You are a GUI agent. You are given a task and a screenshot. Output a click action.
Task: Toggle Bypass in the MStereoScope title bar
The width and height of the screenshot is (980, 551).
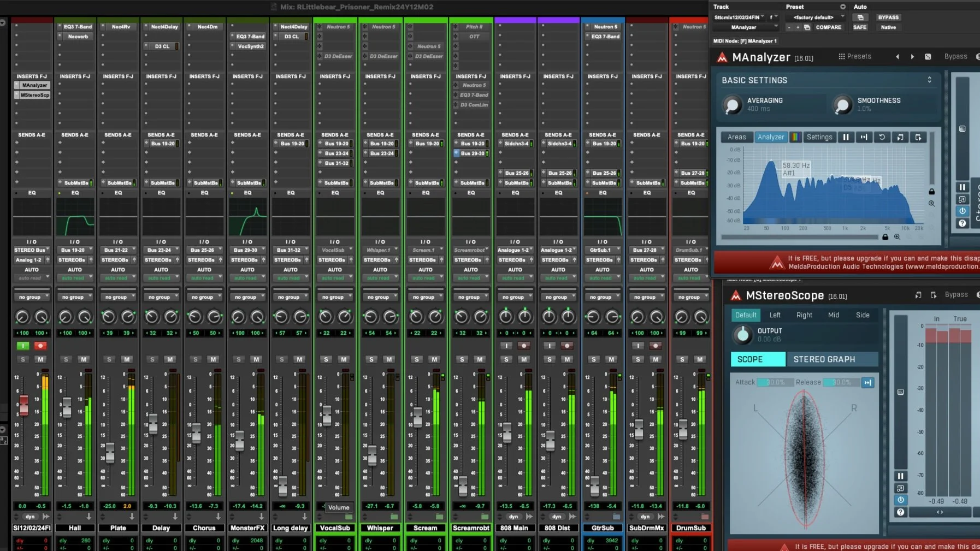(957, 295)
